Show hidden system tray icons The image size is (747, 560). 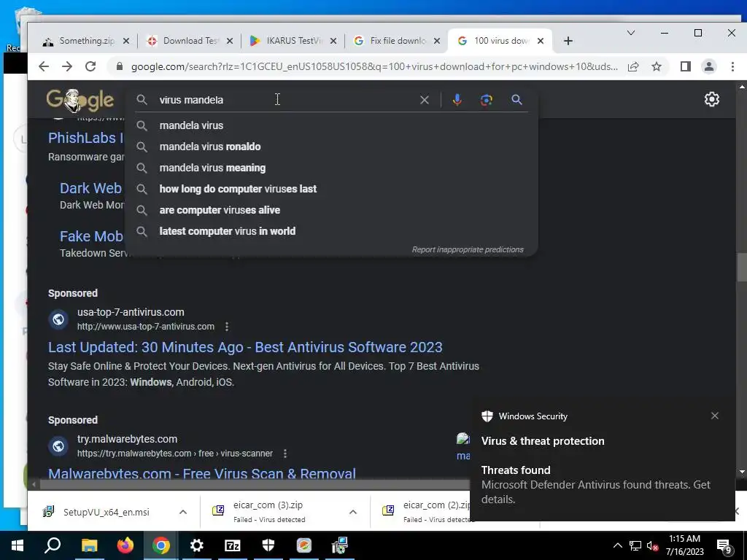pos(617,545)
